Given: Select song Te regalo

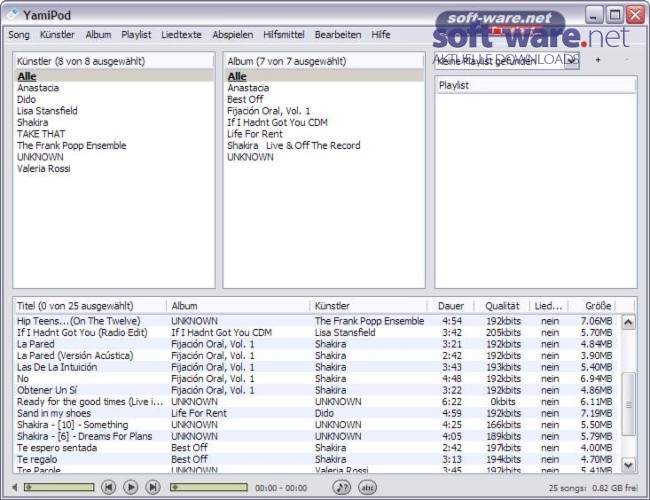Looking at the screenshot, I should click(317, 459).
